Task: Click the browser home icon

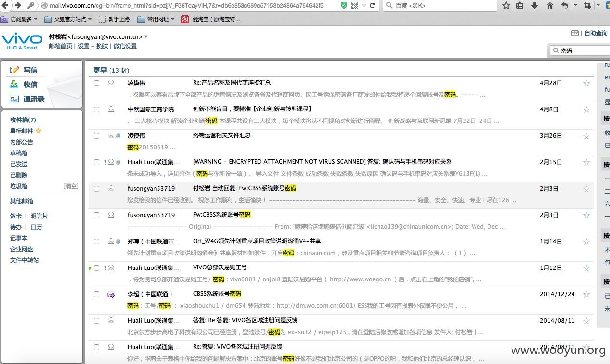Action: pos(550,5)
